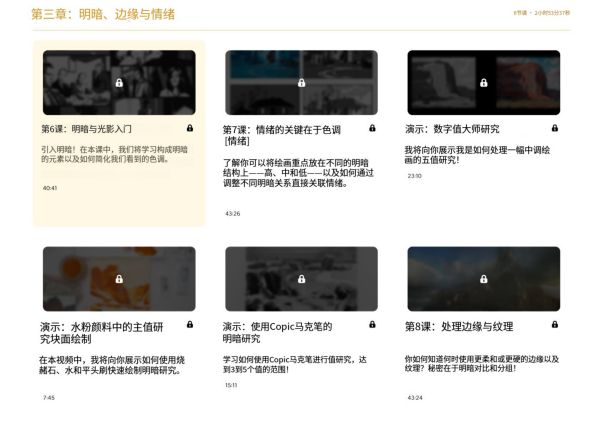The image size is (600, 423).
Task: Open lesson title 第6课：明暗与光影入门
Action: point(86,129)
